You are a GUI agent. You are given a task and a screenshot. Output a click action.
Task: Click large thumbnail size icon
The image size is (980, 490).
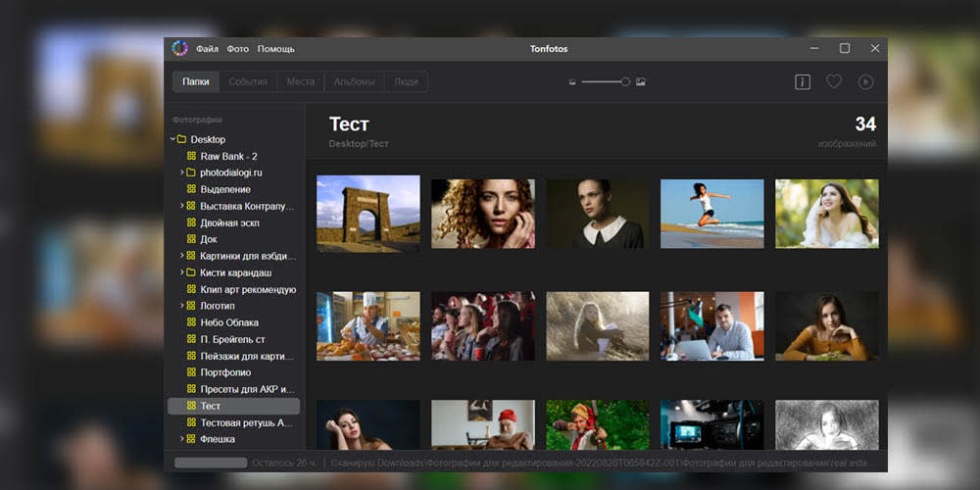(641, 82)
